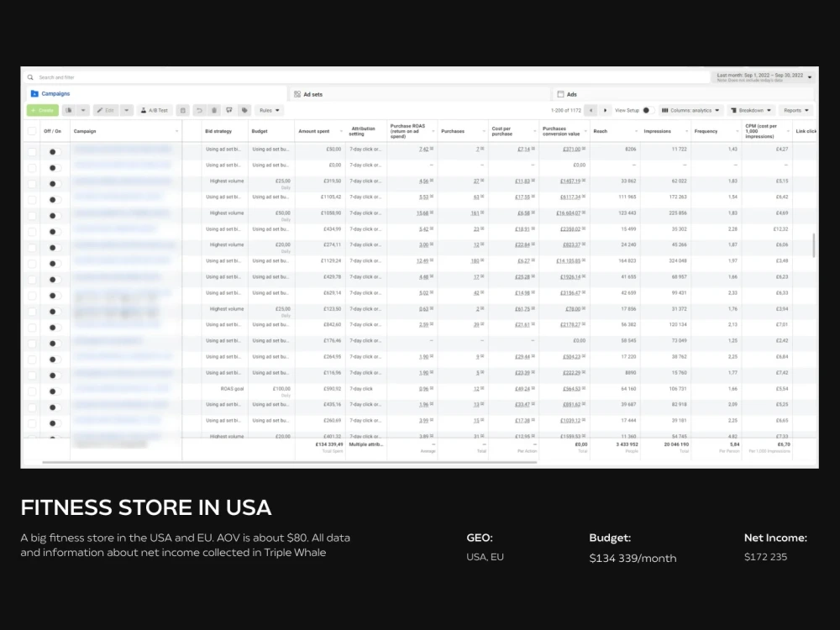This screenshot has height=630, width=840.
Task: Open the Breakdown dropdown
Action: click(x=750, y=110)
